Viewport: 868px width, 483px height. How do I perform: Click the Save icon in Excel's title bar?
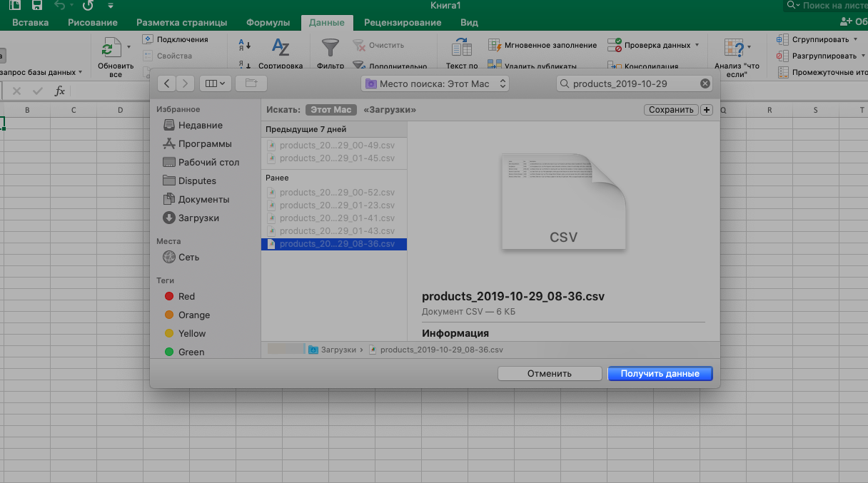(38, 6)
